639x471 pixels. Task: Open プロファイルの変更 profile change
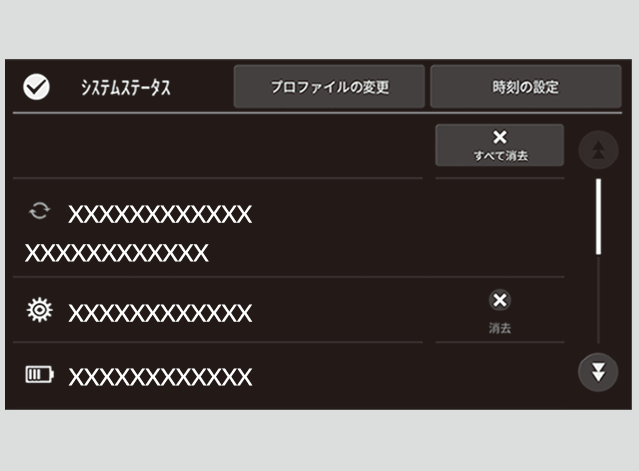pos(329,86)
